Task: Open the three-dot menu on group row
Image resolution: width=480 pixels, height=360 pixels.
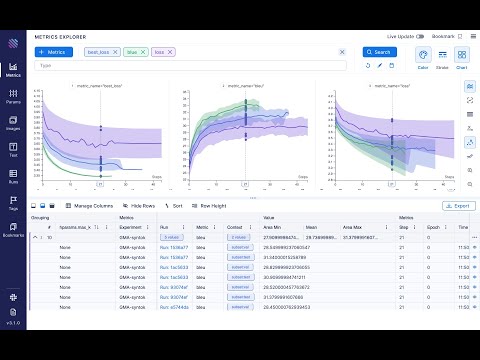Action: click(474, 237)
